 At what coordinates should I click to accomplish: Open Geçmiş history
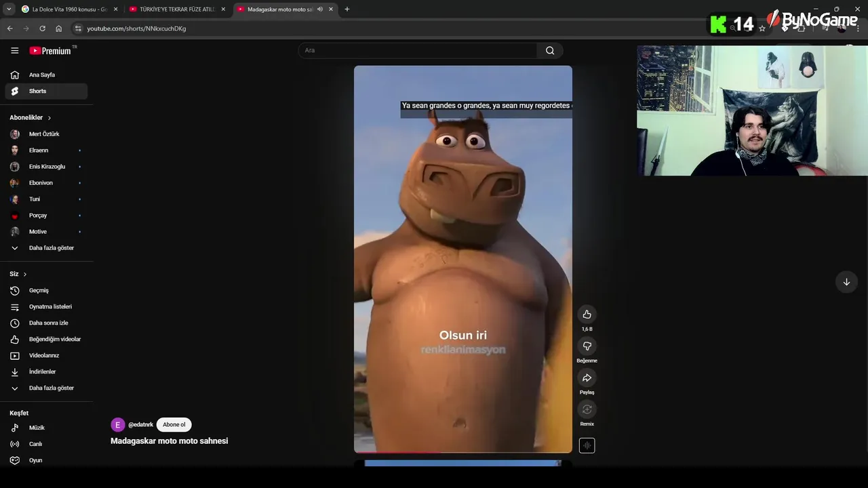(46, 290)
